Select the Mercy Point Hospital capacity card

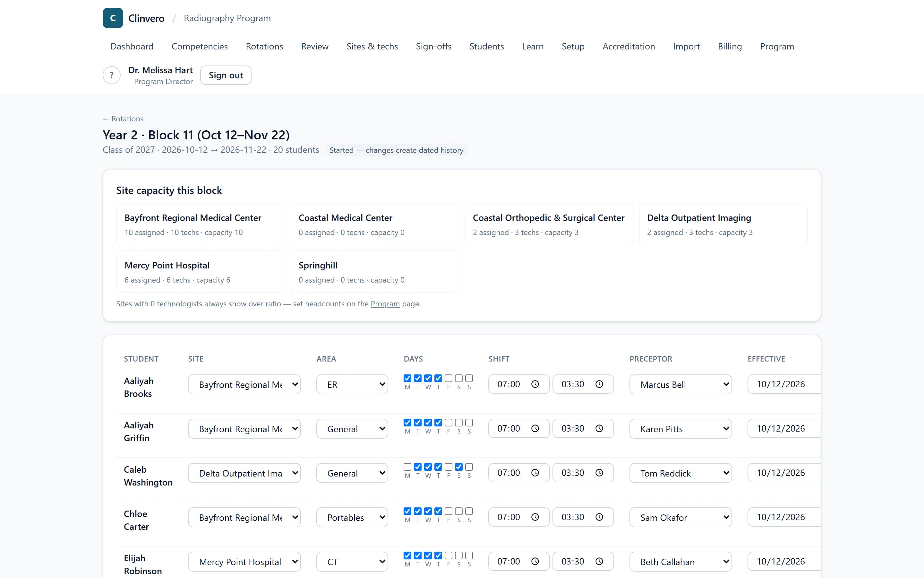coord(201,272)
